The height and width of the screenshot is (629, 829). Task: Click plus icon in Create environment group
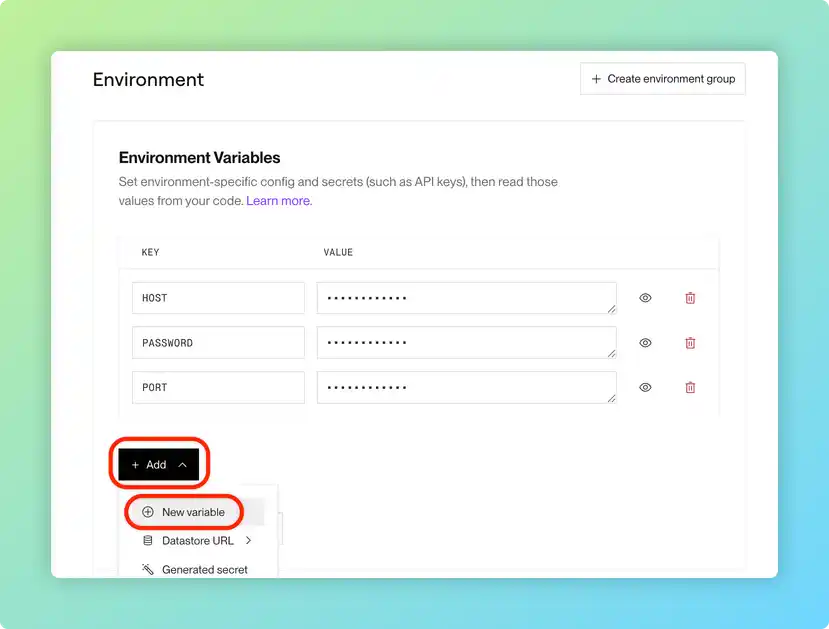(x=597, y=79)
